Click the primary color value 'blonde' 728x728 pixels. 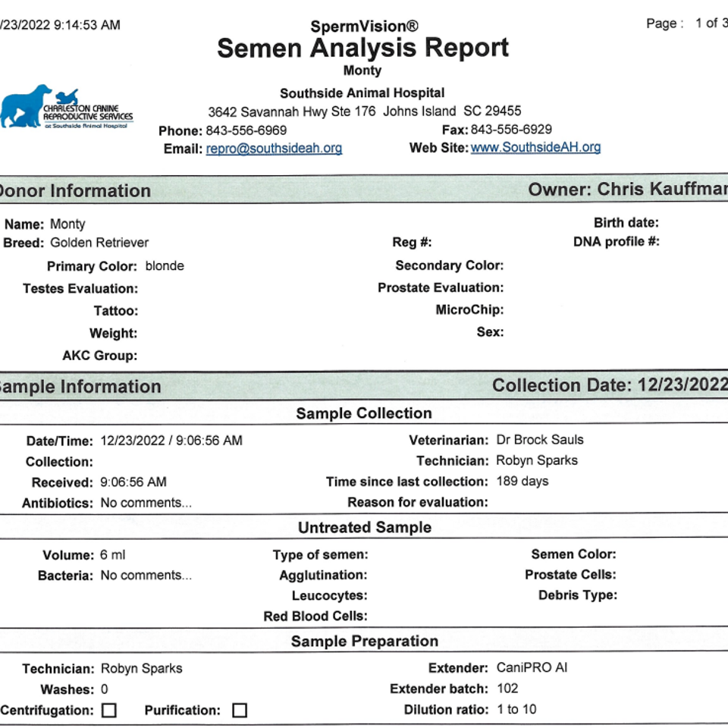[x=165, y=265]
